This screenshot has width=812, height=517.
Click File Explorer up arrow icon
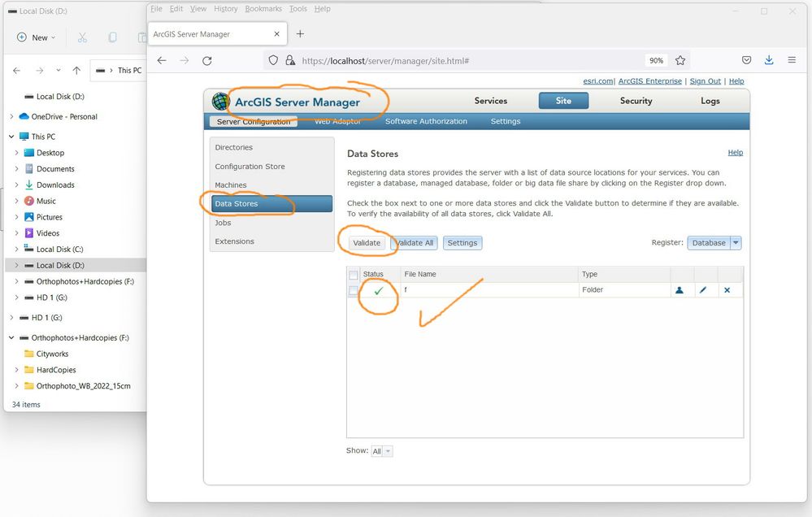[x=76, y=71]
